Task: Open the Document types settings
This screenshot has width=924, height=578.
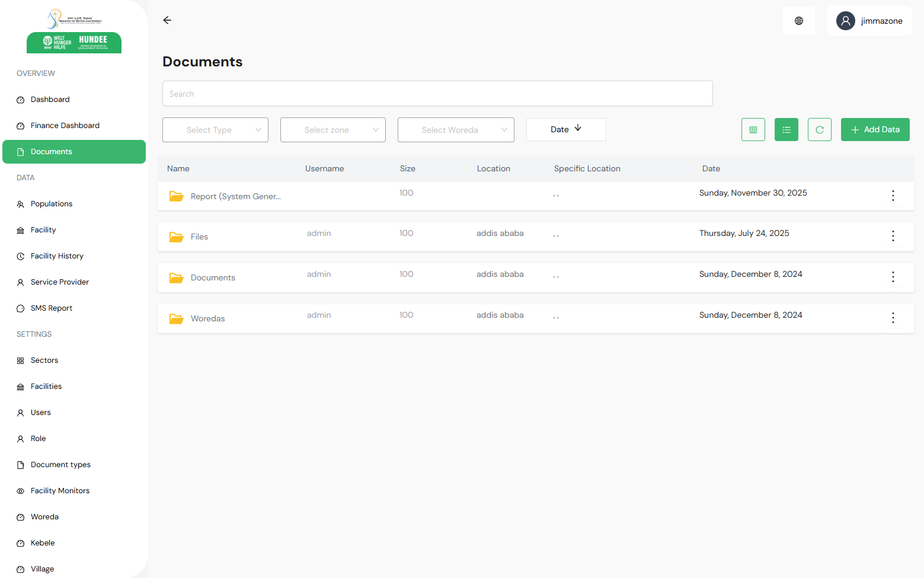Action: [x=60, y=464]
